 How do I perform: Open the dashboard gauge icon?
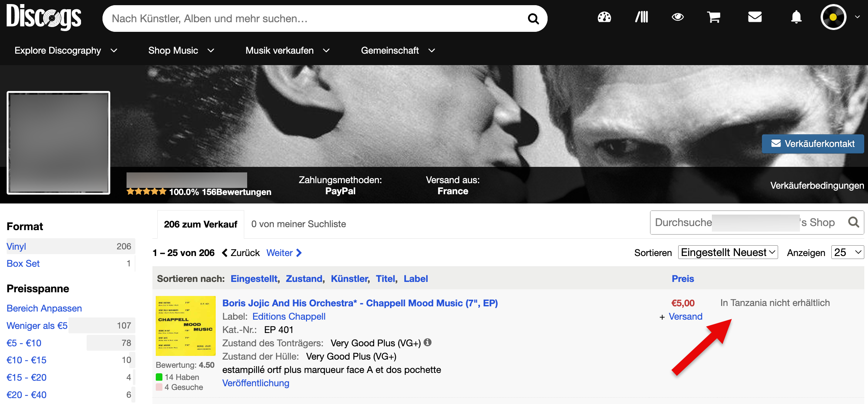[604, 17]
